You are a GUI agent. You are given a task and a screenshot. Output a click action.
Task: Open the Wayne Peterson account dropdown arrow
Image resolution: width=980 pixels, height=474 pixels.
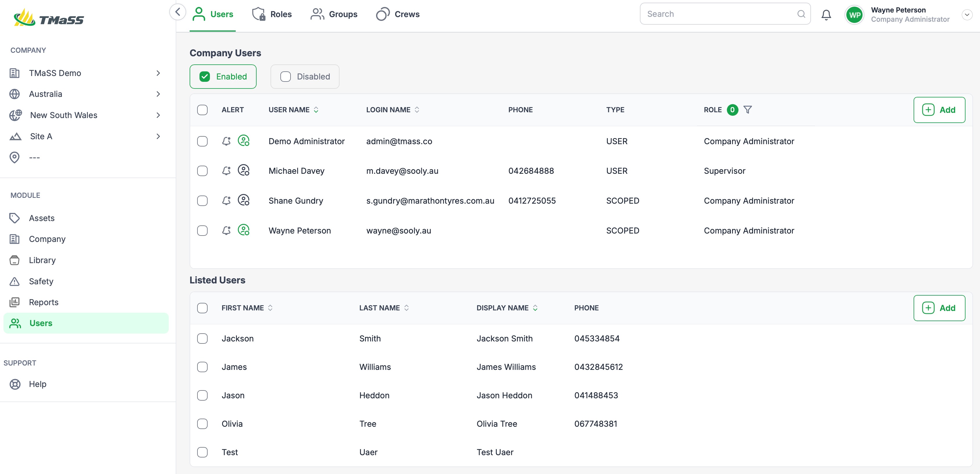pos(967,15)
